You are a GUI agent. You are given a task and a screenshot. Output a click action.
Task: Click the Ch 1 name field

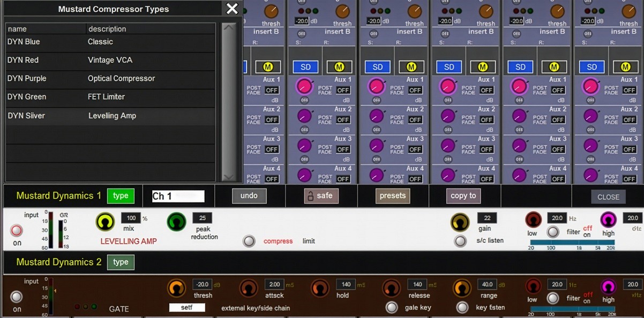click(178, 196)
